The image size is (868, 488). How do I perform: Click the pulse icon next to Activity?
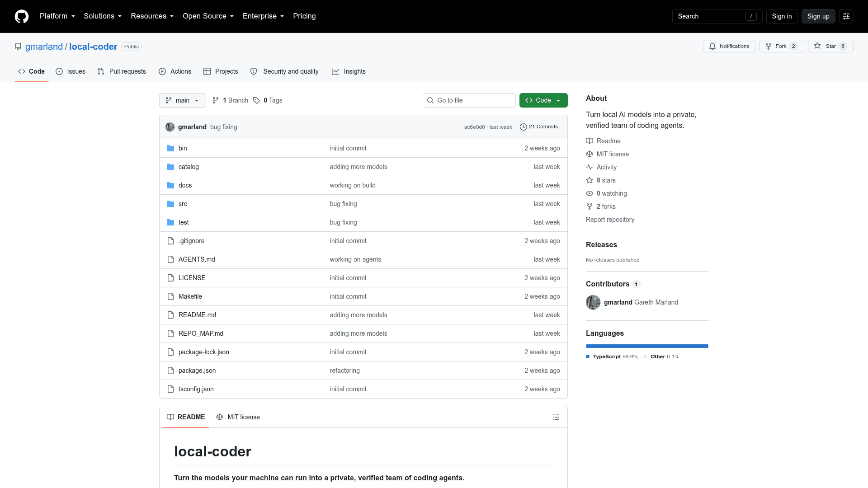click(590, 167)
